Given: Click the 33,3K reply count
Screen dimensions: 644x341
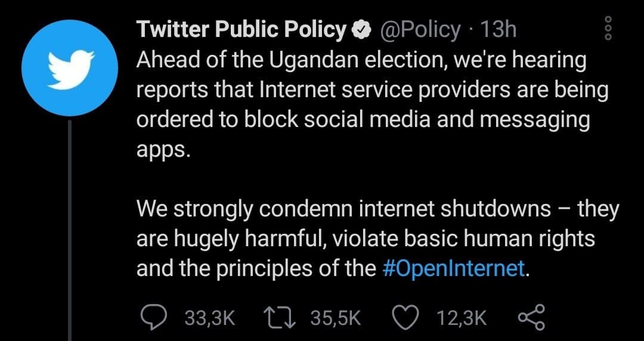Looking at the screenshot, I should [x=210, y=318].
